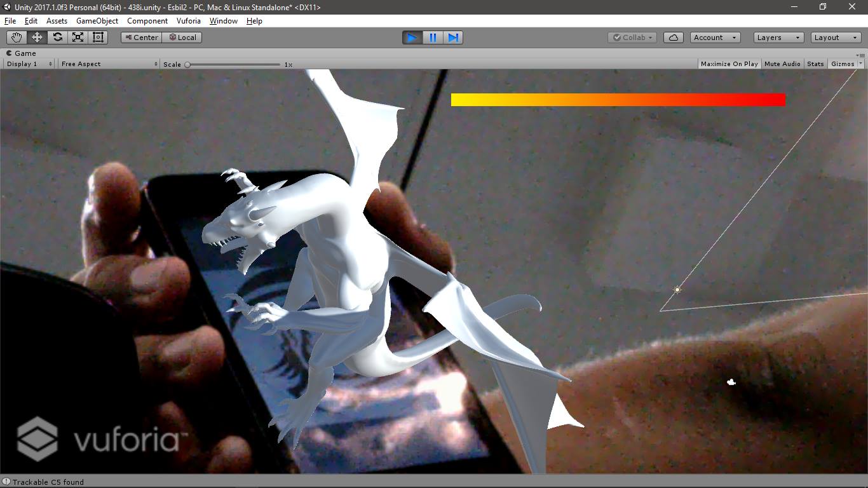Image resolution: width=868 pixels, height=488 pixels.
Task: Minimize the Unity window
Action: point(794,7)
